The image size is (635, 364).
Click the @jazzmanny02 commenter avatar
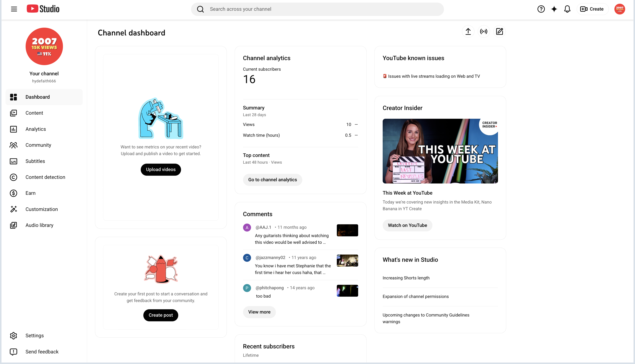click(247, 258)
